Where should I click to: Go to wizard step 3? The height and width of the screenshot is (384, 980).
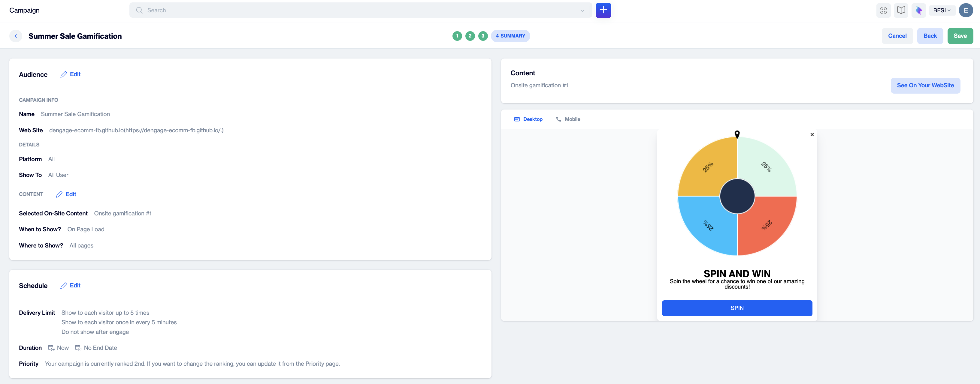[x=483, y=36]
